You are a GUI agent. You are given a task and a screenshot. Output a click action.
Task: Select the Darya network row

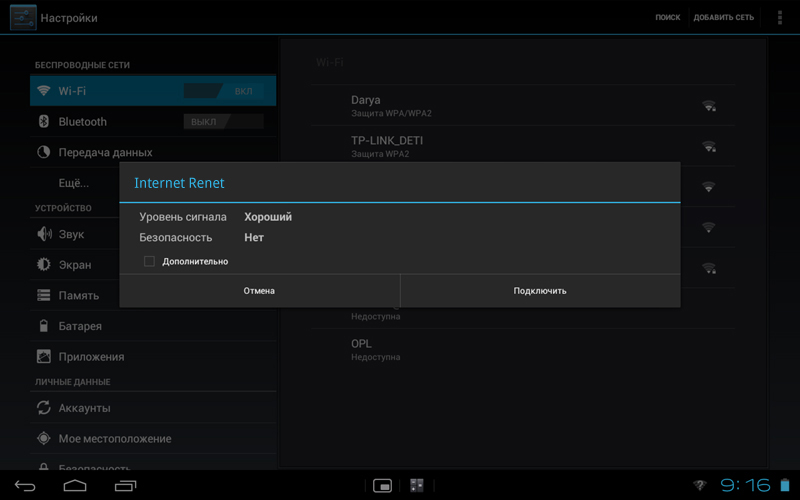coord(523,106)
